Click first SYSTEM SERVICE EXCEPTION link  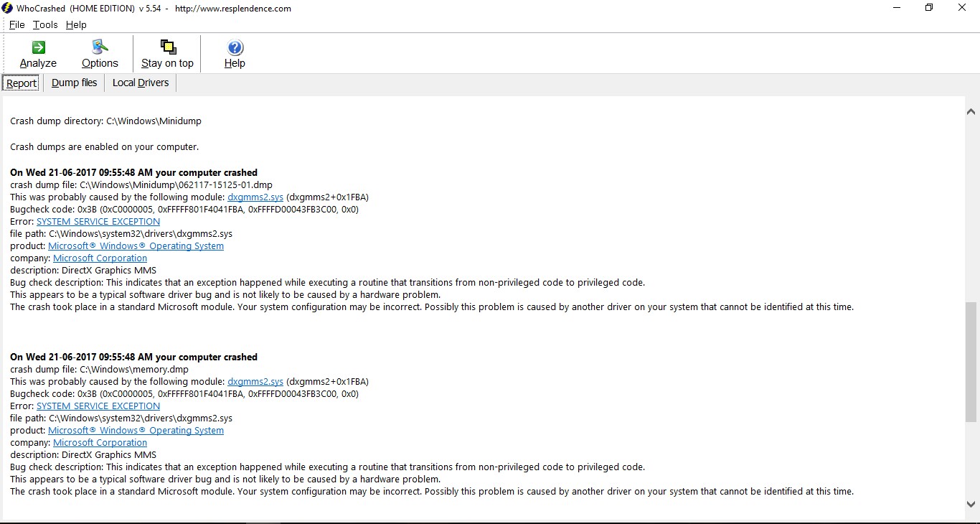coord(98,222)
